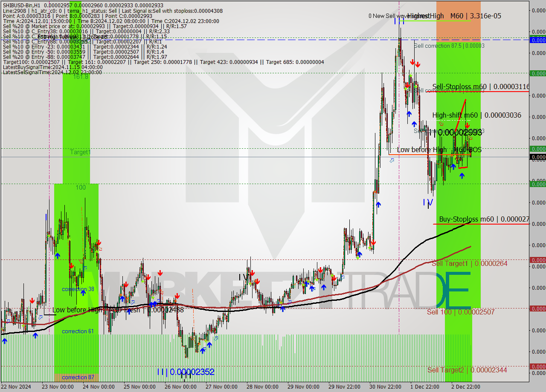
Task: Select the Target100: 0.00002507 targets line
Action: coord(163,62)
